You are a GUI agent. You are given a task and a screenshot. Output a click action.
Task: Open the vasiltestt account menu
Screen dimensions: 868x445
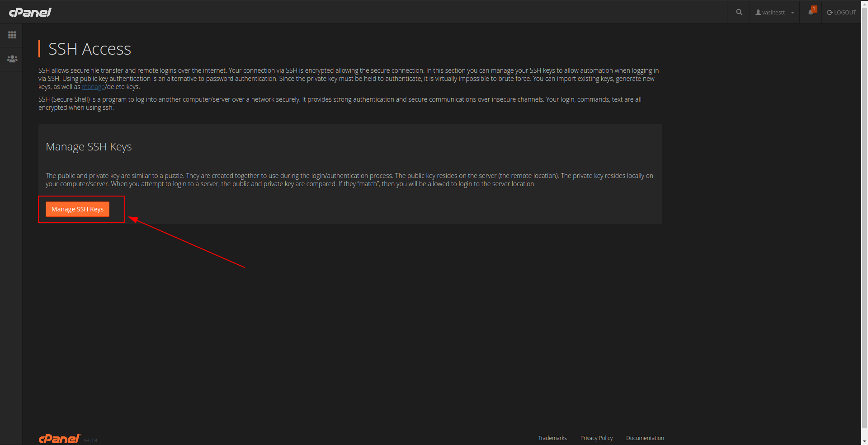774,13
